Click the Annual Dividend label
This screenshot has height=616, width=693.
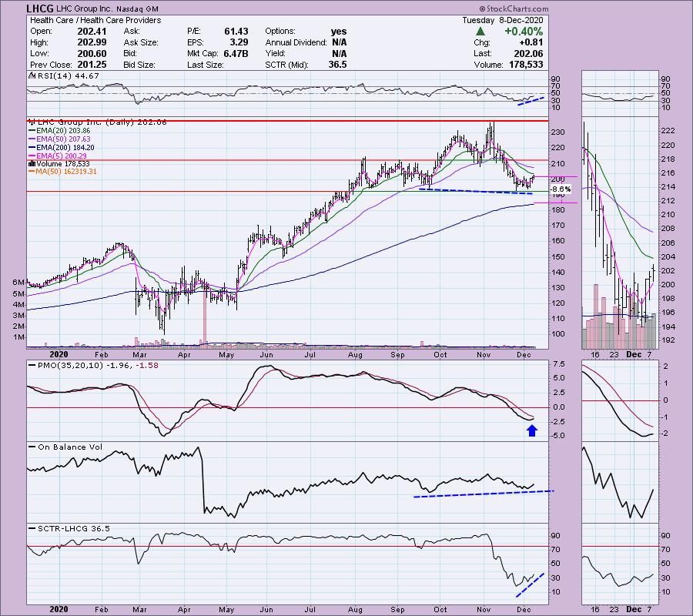296,42
